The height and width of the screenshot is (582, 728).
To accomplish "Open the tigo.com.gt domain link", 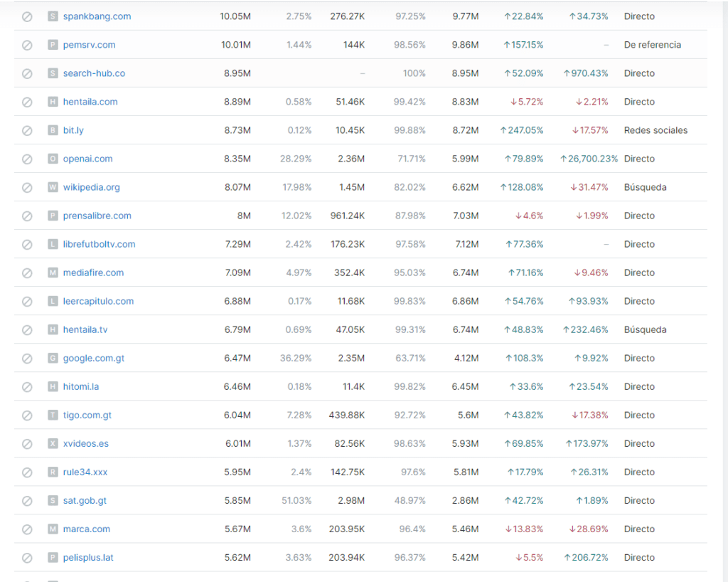I will (87, 416).
